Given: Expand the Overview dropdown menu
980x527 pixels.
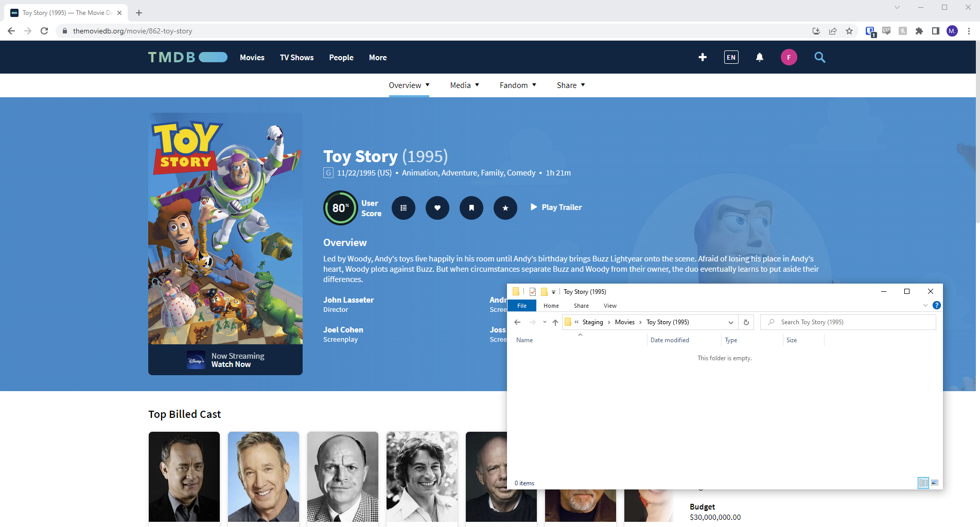Looking at the screenshot, I should click(x=409, y=85).
